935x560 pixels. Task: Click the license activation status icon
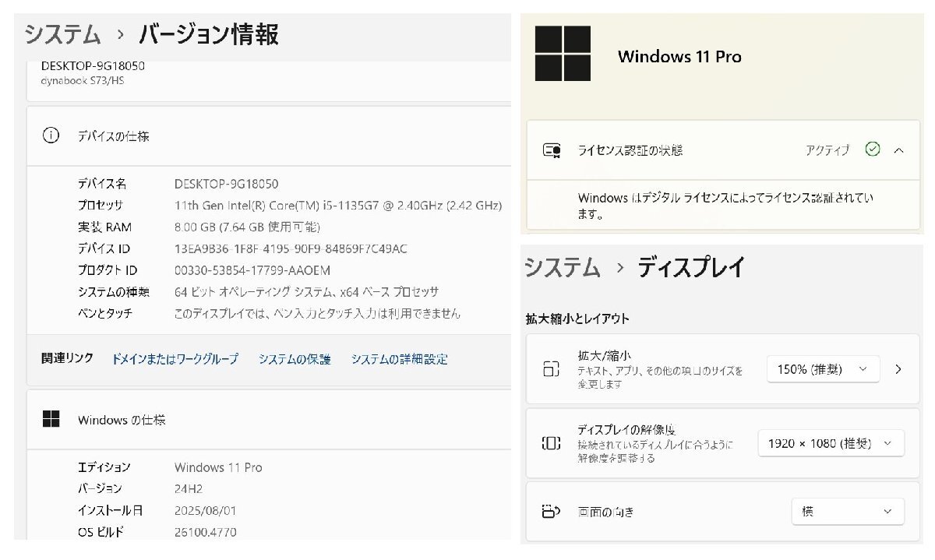(x=552, y=150)
